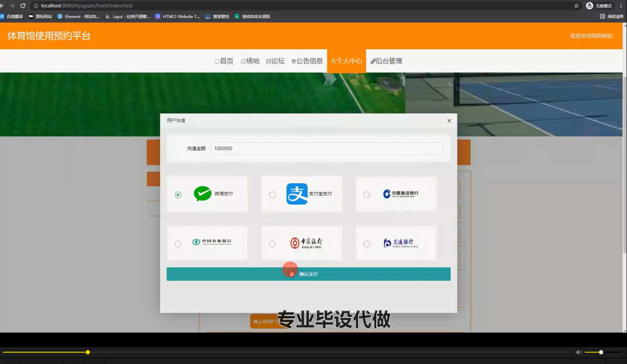
Task: Choose the 支付宝支付 radio button
Action: 272,194
